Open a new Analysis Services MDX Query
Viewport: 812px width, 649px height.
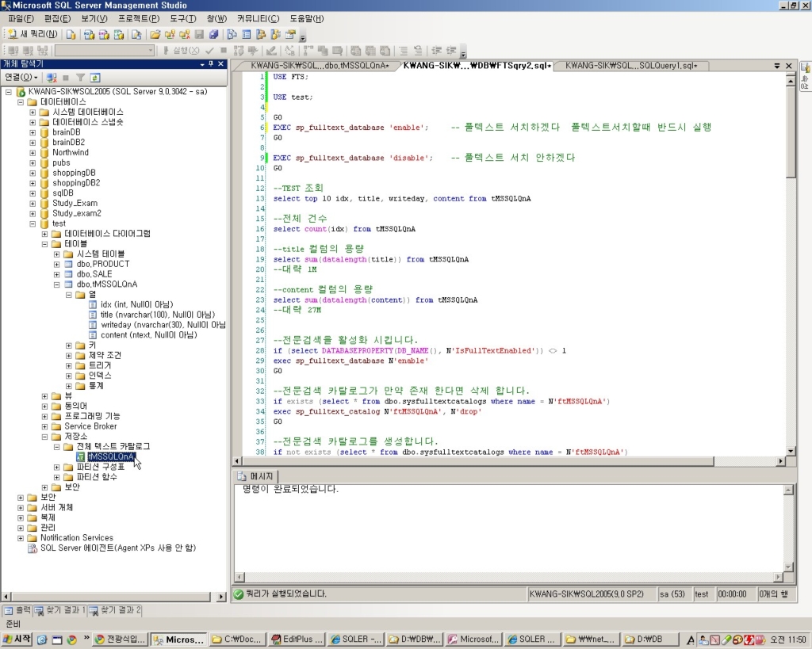89,35
